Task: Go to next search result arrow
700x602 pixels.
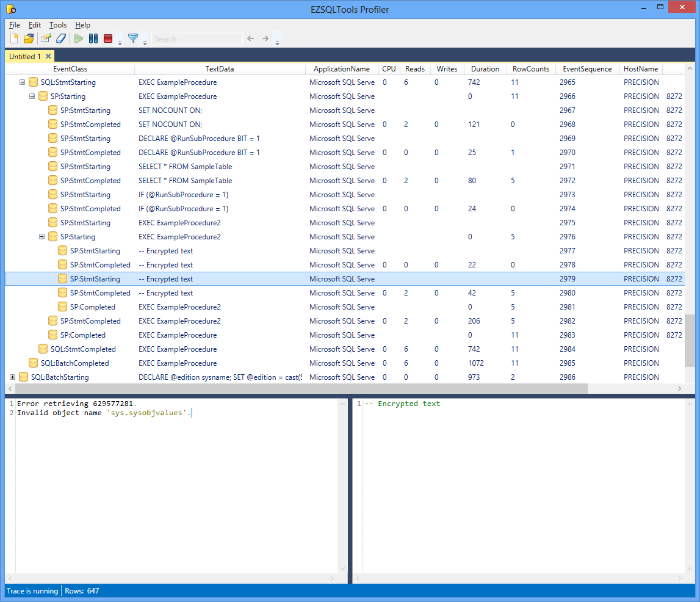Action: [265, 39]
